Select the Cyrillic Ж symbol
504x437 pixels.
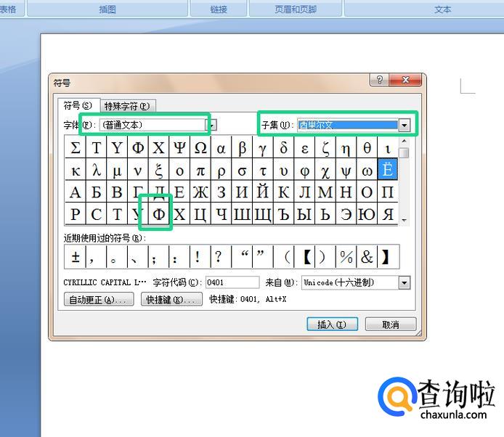[200, 192]
